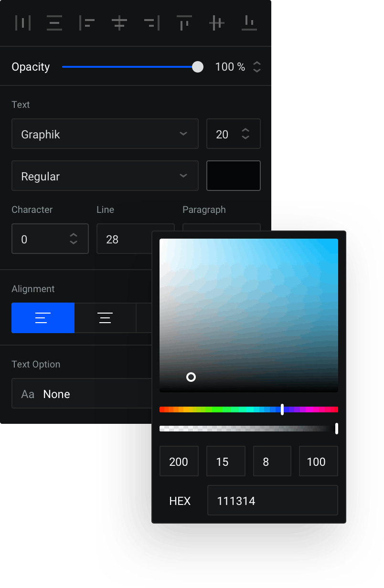
Task: Select the align top edges icon
Action: [x=184, y=23]
